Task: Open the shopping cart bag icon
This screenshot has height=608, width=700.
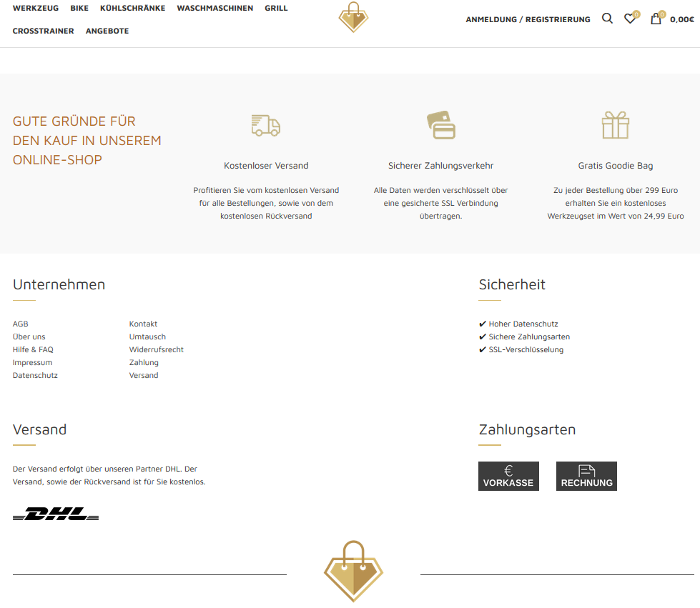Action: tap(656, 19)
